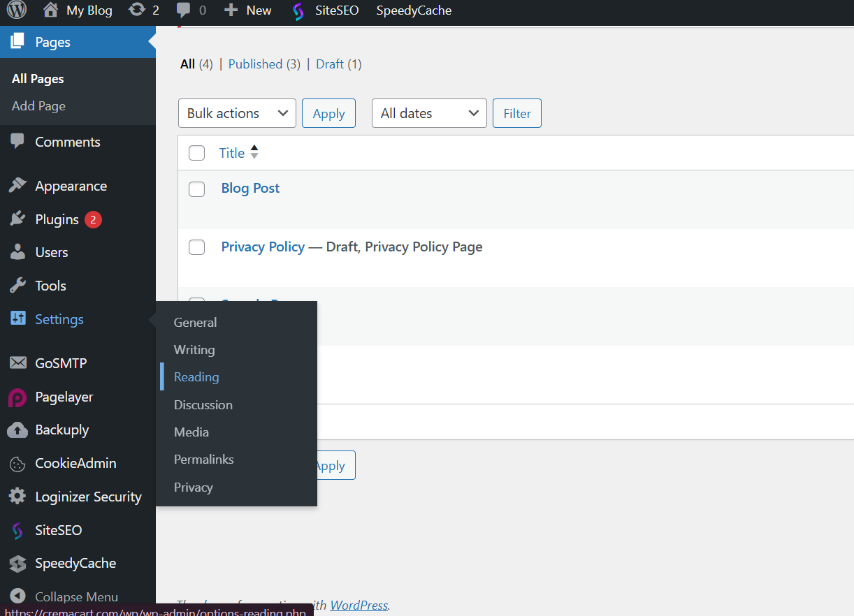Screen dimensions: 854x616
Task: Open General in Settings submenu
Action: pos(195,322)
